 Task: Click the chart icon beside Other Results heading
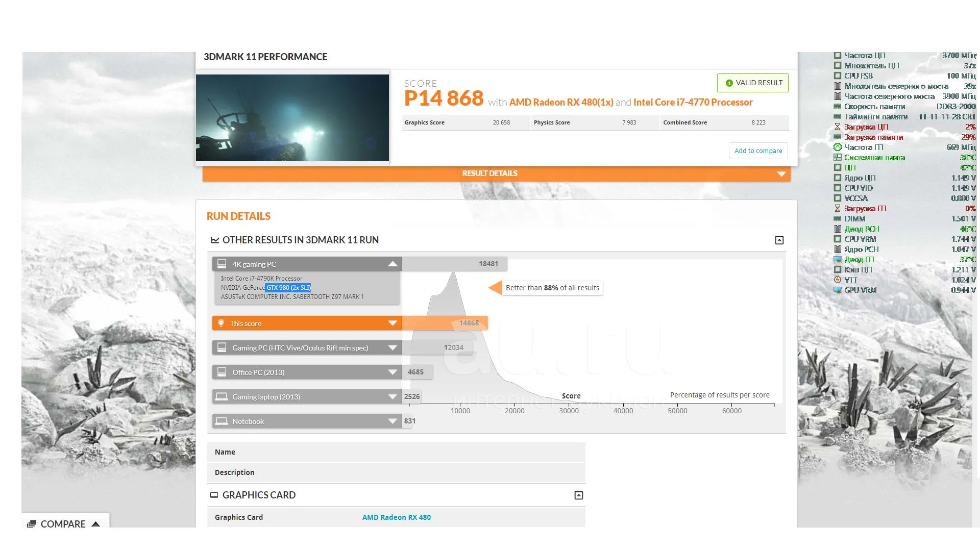(215, 240)
